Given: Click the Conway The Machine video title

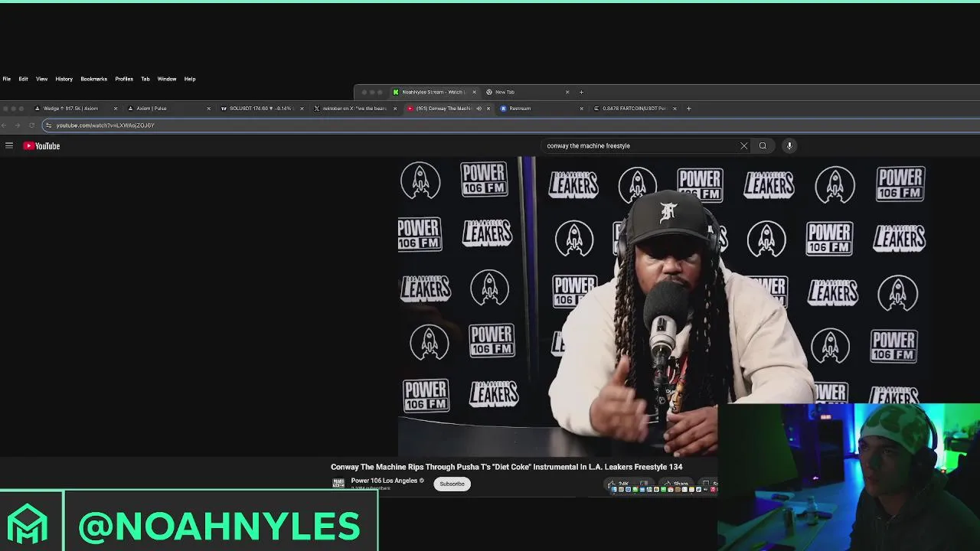Looking at the screenshot, I should 506,467.
